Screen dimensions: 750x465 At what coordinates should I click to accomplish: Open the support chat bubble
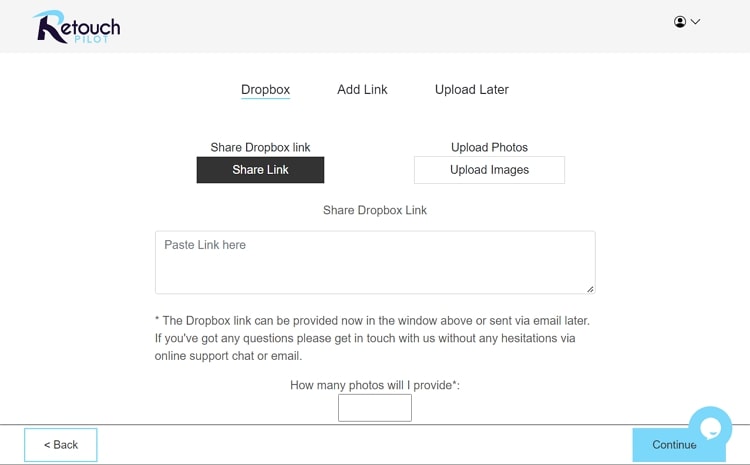(x=710, y=428)
